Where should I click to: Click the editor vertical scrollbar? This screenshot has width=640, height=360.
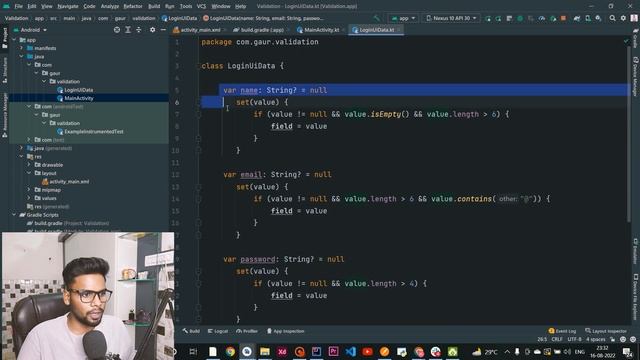click(629, 135)
